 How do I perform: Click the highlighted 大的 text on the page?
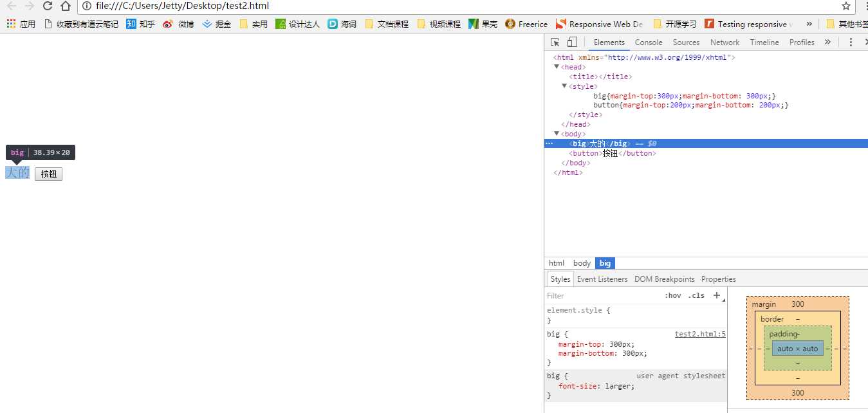click(17, 172)
